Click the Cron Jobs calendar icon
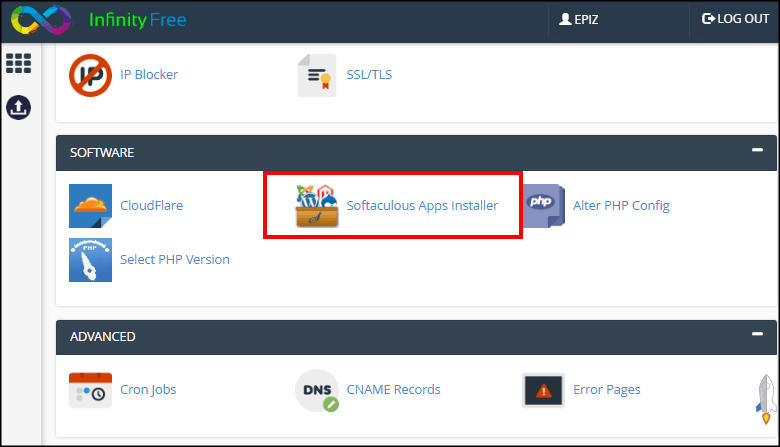Screen dimensions: 780x447 (90, 390)
